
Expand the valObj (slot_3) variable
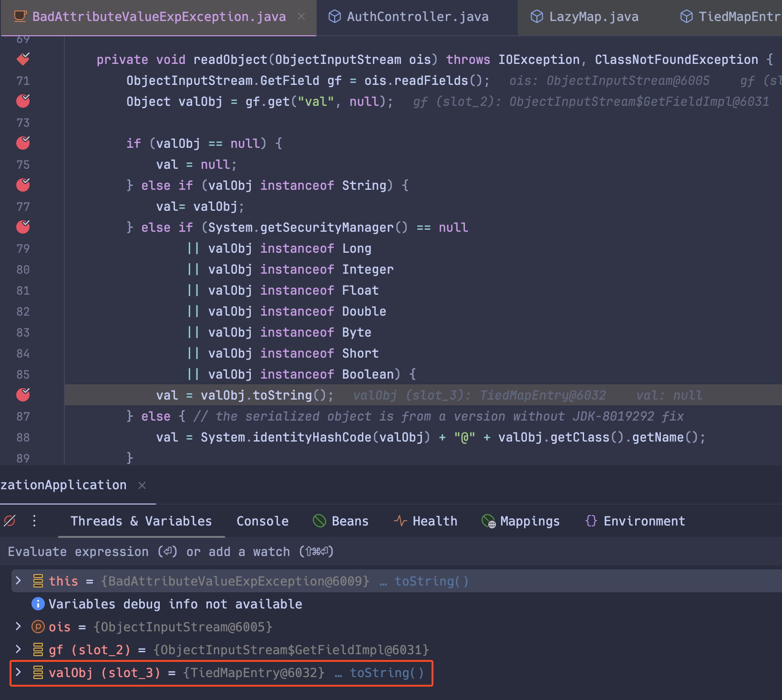(x=18, y=673)
